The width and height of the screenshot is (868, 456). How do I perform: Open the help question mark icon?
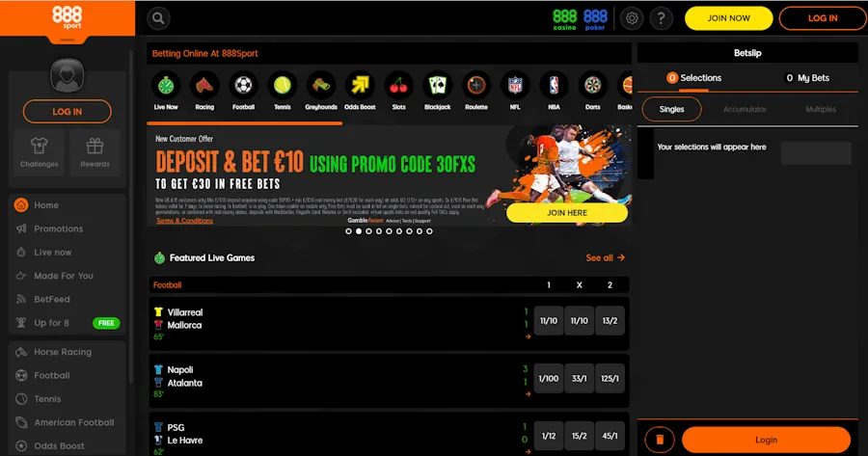click(661, 18)
